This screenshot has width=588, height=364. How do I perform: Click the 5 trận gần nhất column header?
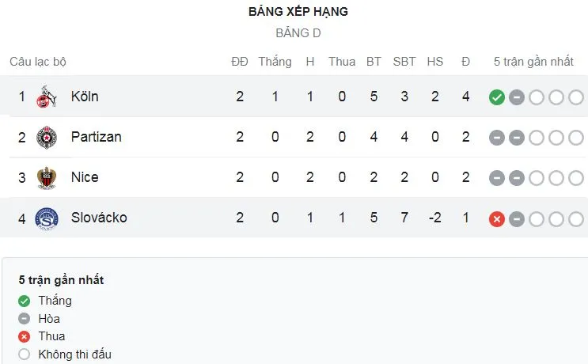[533, 62]
